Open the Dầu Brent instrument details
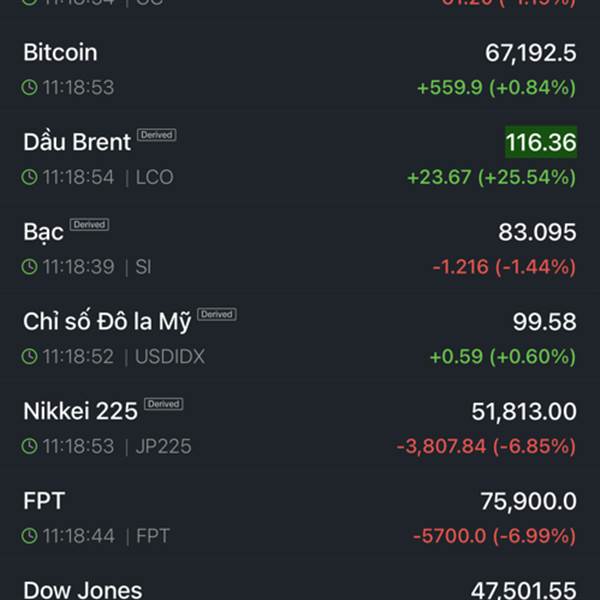Screen dimensions: 600x600 pyautogui.click(x=76, y=142)
